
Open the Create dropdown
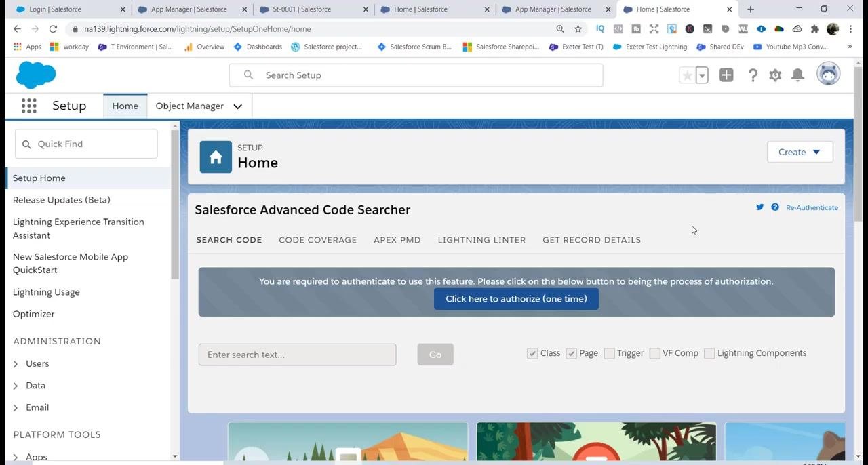(x=800, y=152)
